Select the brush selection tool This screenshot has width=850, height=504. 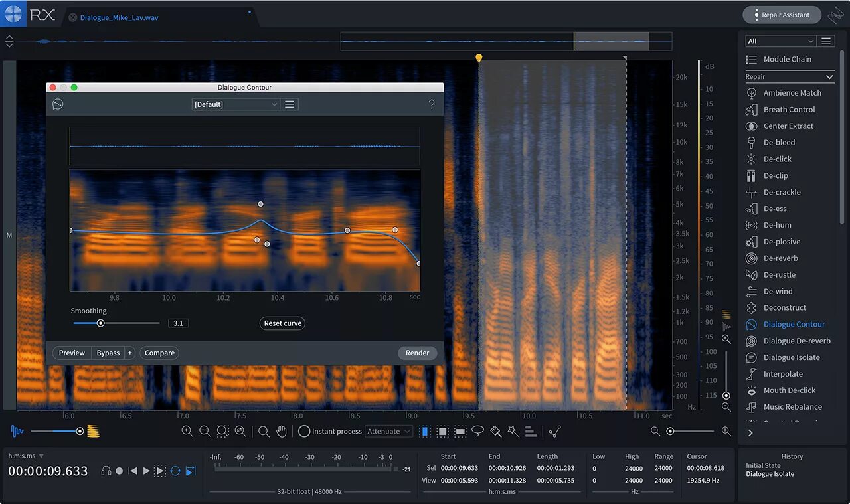pos(495,431)
